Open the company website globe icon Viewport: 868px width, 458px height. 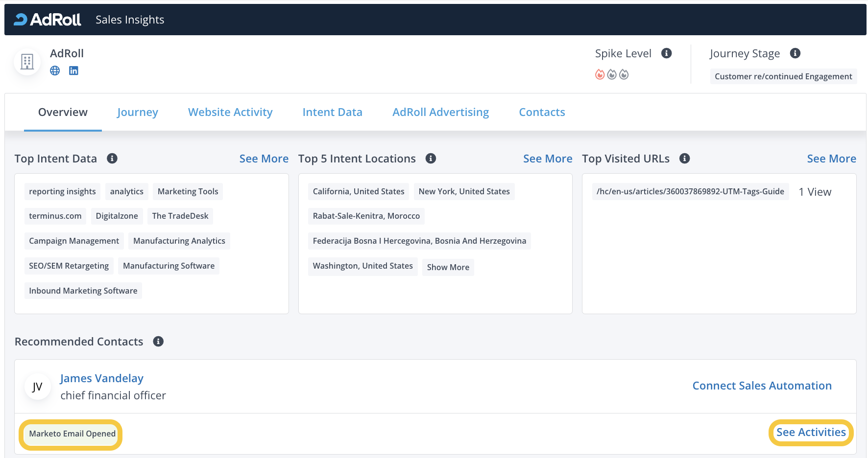(x=55, y=70)
